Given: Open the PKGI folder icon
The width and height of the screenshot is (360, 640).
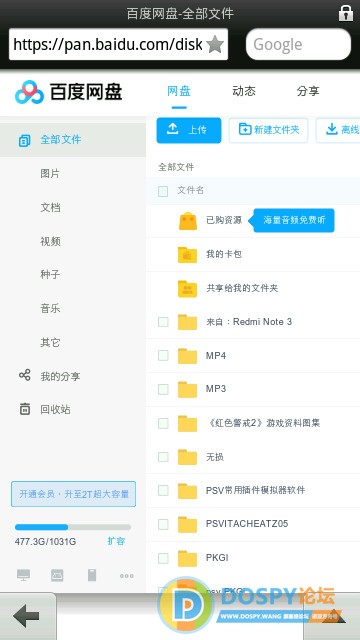Looking at the screenshot, I should coord(188,558).
